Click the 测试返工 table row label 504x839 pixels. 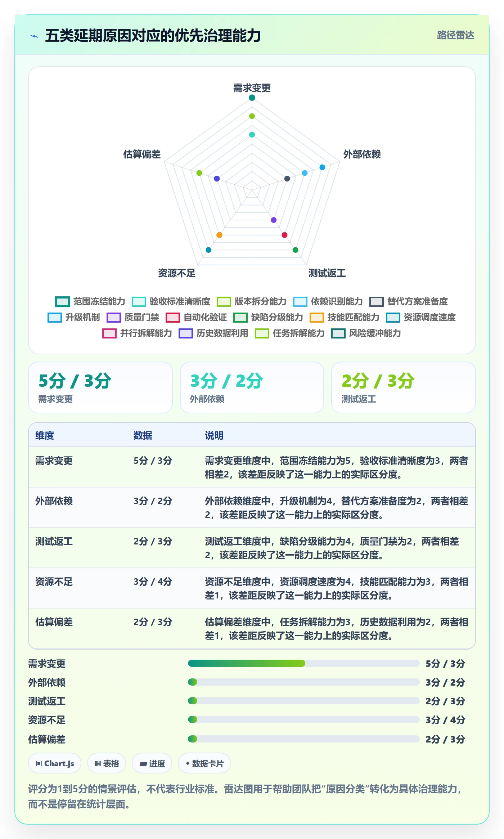[x=54, y=541]
